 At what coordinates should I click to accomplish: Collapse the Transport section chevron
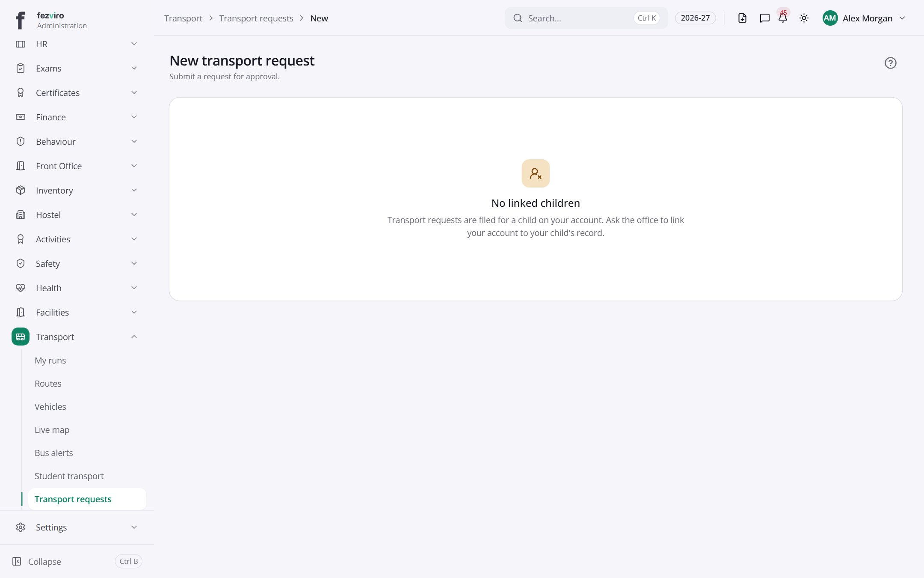(134, 337)
